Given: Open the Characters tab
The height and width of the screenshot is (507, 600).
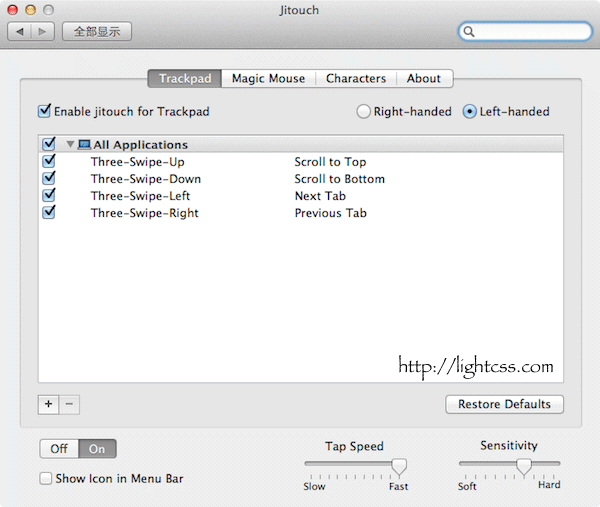Looking at the screenshot, I should tap(355, 78).
